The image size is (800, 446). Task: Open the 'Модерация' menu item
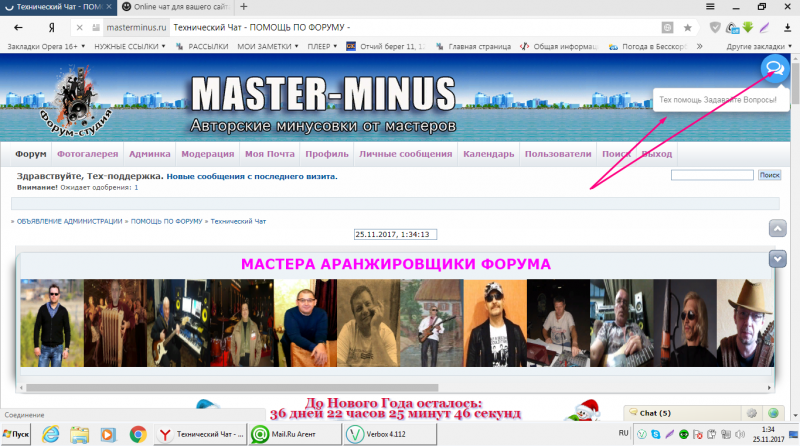(208, 154)
